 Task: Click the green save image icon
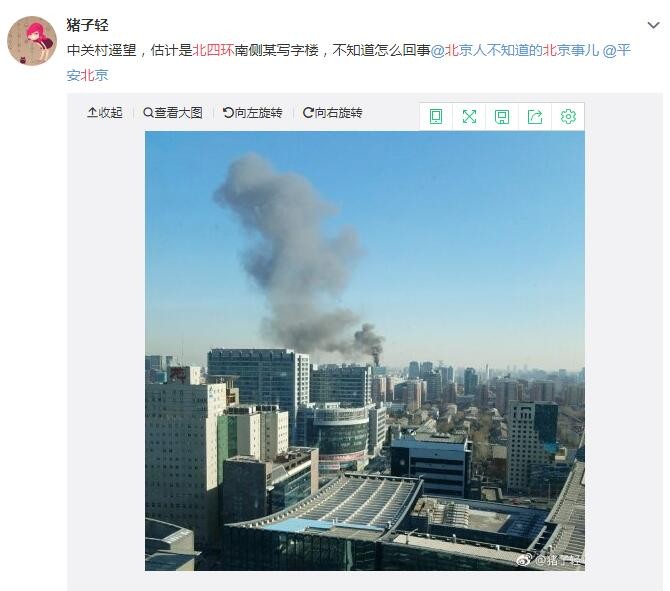tap(502, 116)
